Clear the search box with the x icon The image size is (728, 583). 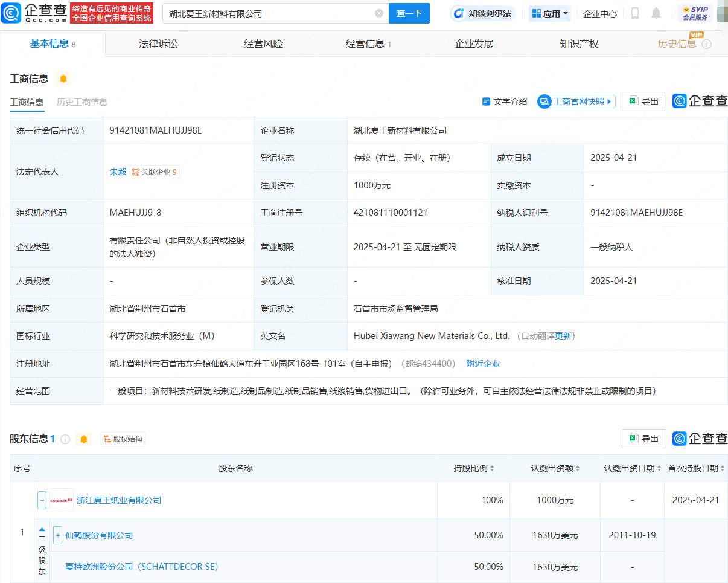379,13
